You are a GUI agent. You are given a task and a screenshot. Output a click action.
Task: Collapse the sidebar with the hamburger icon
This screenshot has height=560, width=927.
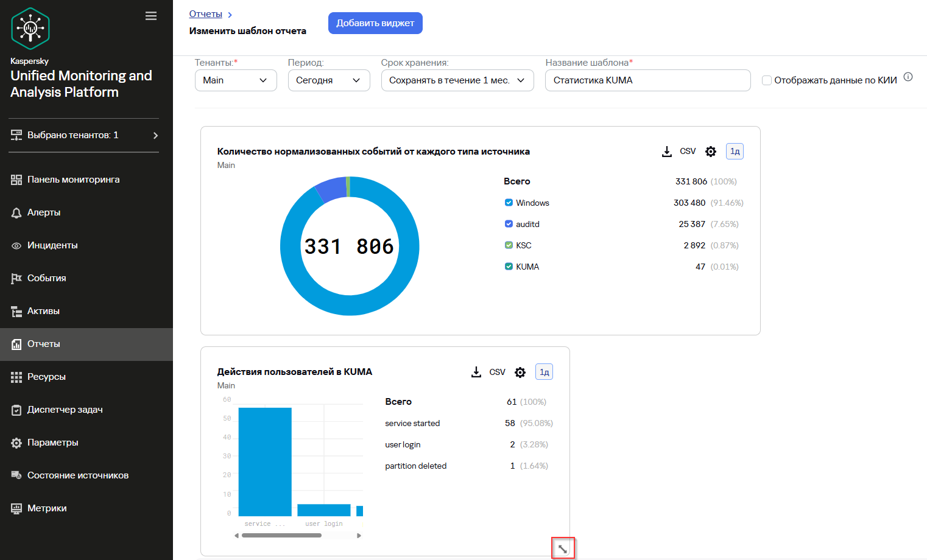[x=151, y=16]
